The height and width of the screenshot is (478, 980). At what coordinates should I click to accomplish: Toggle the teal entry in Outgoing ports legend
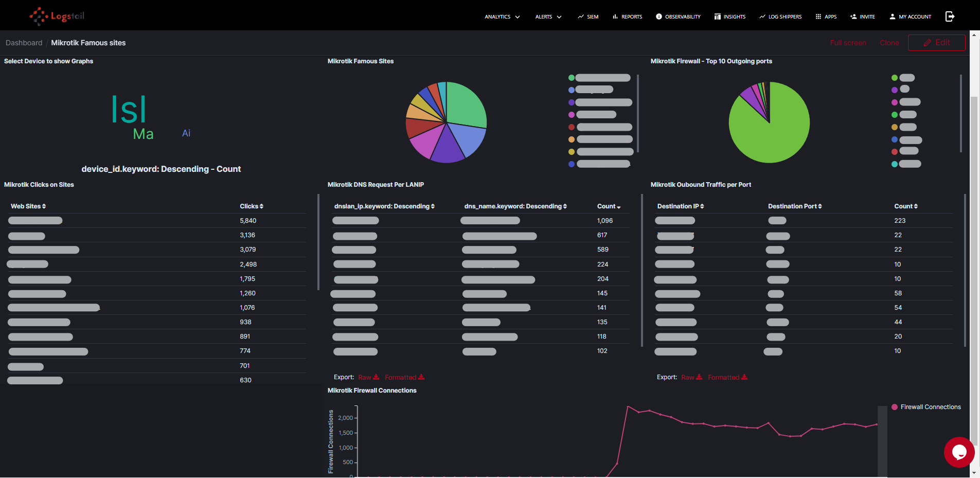(x=906, y=164)
